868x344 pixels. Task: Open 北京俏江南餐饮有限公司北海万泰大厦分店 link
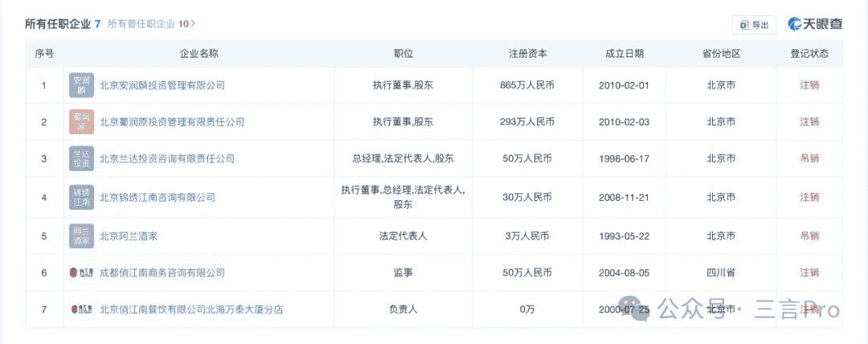coord(190,309)
